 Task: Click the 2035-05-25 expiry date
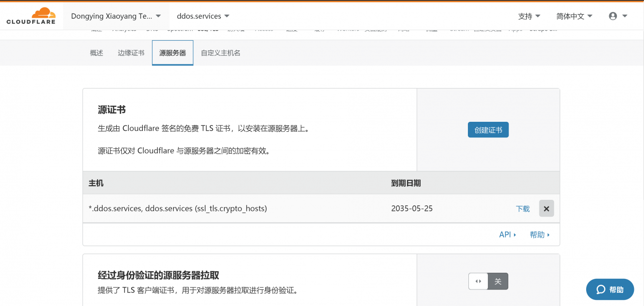coord(412,208)
